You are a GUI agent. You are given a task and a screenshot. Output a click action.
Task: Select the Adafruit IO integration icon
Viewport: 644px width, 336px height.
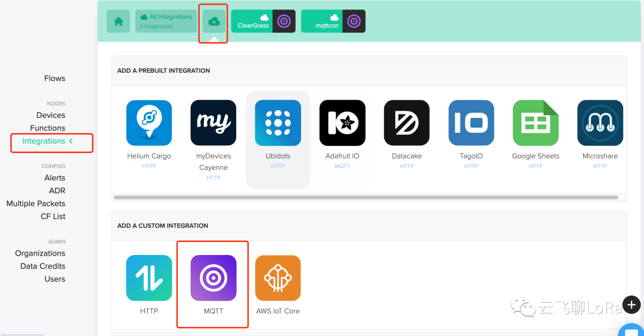click(342, 123)
